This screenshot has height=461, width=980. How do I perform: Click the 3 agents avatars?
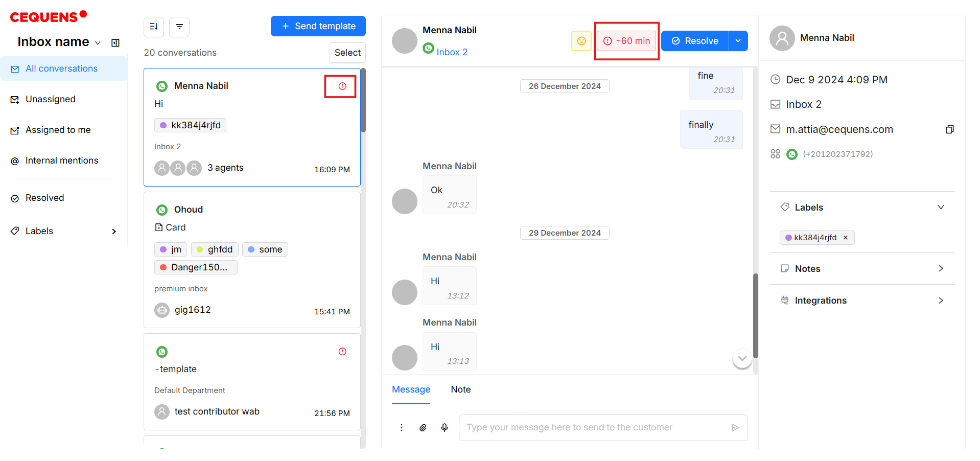point(178,168)
